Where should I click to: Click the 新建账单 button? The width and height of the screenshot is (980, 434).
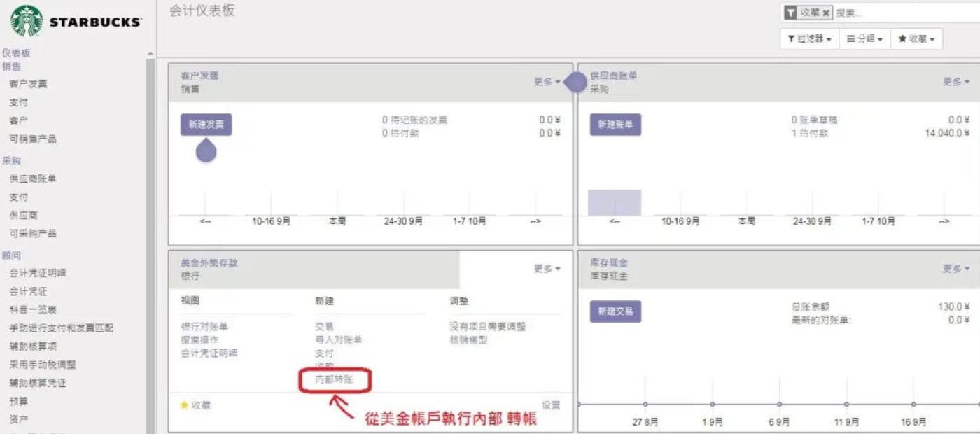point(615,125)
